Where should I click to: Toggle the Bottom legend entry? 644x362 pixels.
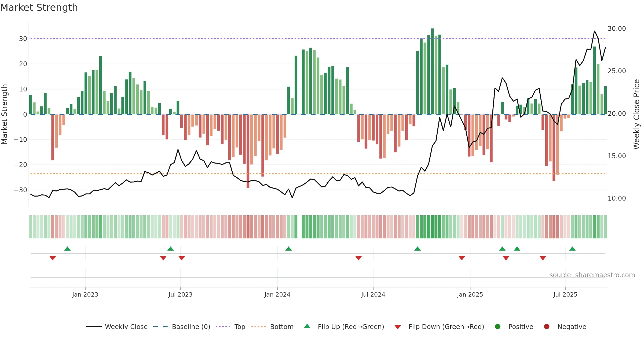[272, 327]
